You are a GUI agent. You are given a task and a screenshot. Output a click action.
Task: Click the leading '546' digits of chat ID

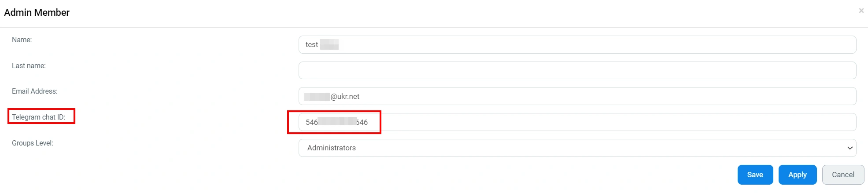click(x=311, y=123)
